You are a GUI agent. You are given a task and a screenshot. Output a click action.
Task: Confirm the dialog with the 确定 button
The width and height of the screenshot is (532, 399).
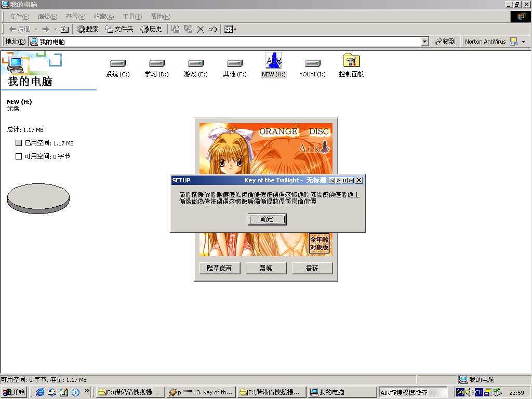tap(267, 219)
